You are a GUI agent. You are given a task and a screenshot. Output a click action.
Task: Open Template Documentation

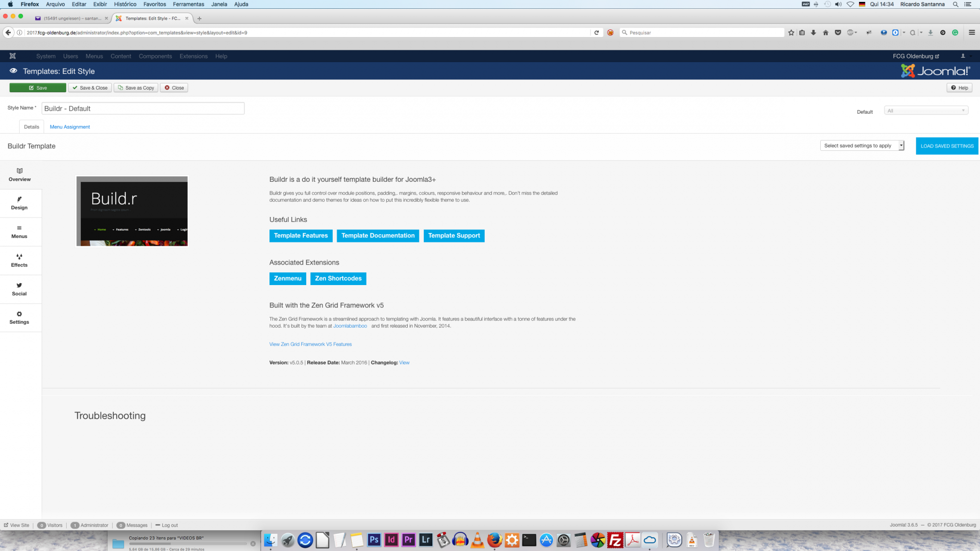pyautogui.click(x=378, y=236)
